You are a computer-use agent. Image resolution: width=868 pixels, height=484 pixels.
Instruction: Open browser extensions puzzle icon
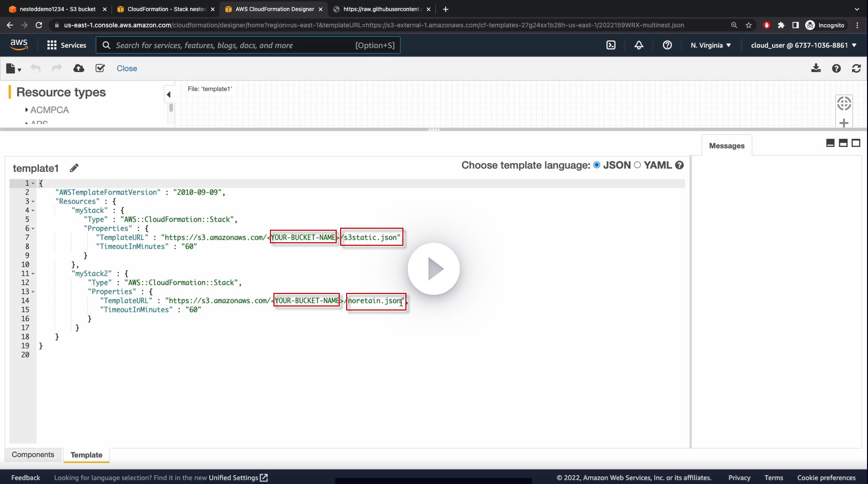(781, 25)
